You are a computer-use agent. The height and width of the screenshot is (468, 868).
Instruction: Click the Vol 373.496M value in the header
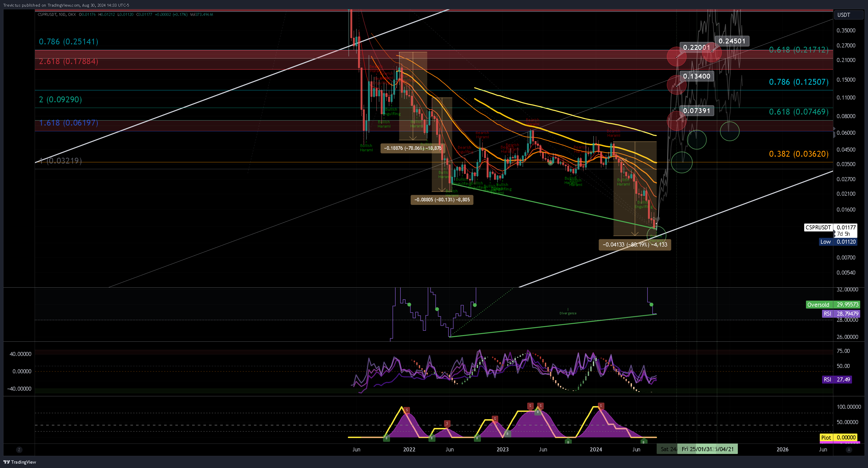point(201,15)
